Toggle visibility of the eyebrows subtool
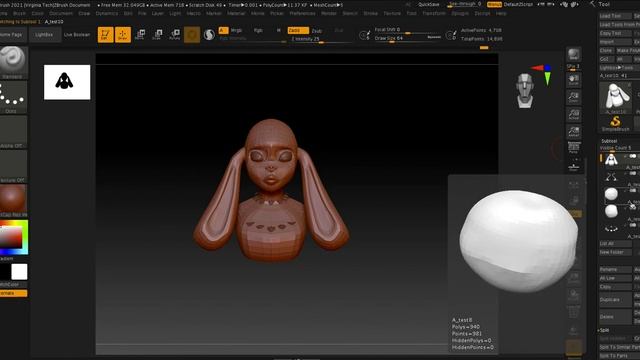Viewport: 640px width, 360px height. tap(633, 173)
